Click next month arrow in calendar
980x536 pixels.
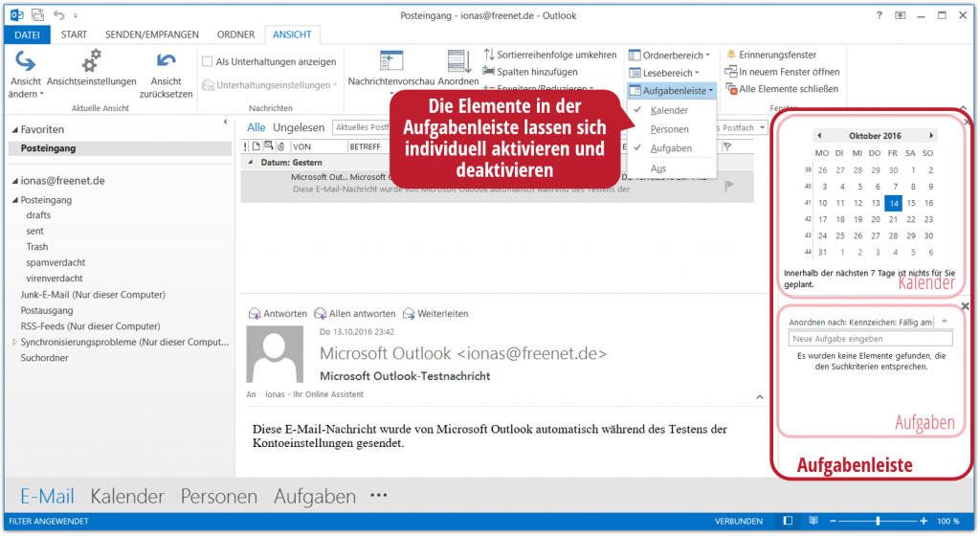(931, 136)
